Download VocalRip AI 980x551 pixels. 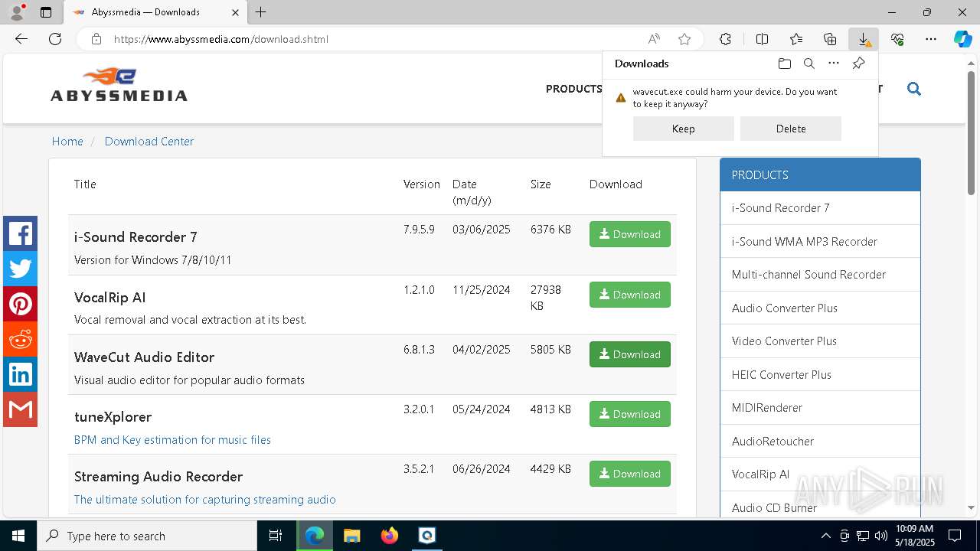[x=630, y=295]
